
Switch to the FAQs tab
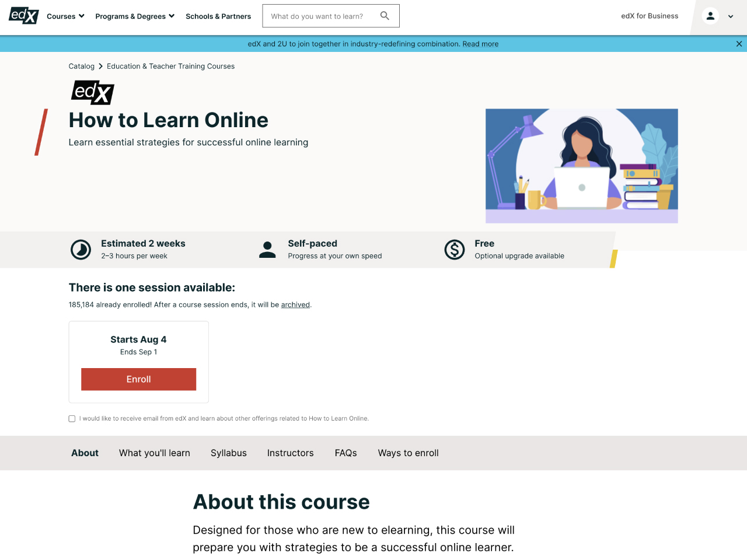346,453
